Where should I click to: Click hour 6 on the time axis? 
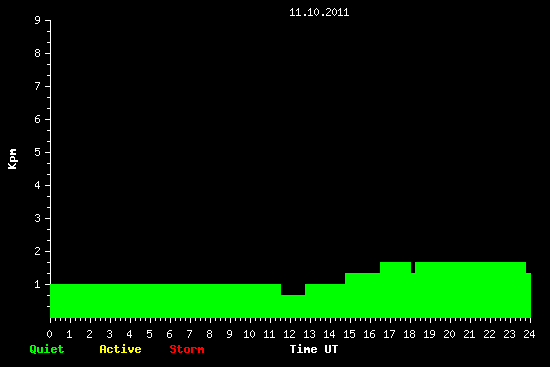169,334
